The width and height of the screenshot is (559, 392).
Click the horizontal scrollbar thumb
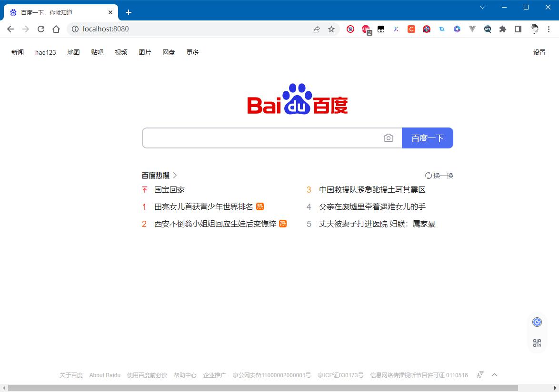click(x=263, y=388)
